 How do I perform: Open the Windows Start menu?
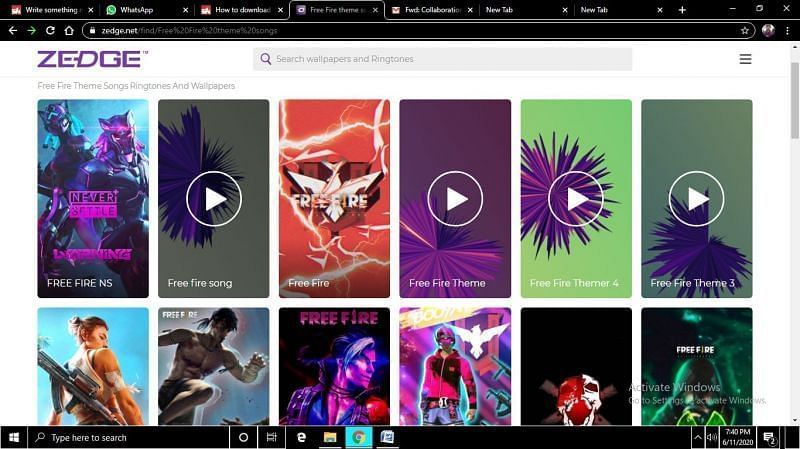(14, 437)
